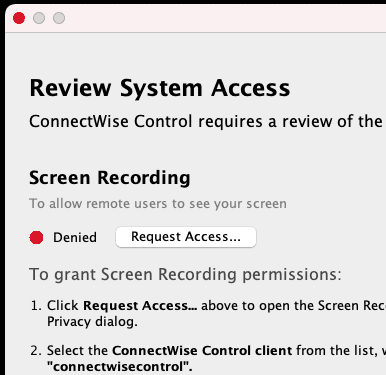
Task: Click the "To allow remote users" subtitle
Action: coord(158,203)
